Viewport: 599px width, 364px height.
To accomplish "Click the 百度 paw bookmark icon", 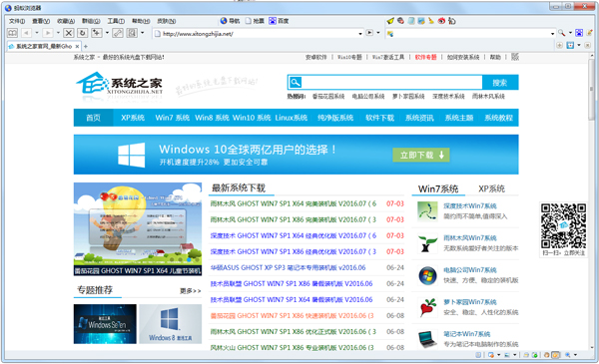I will coord(273,21).
